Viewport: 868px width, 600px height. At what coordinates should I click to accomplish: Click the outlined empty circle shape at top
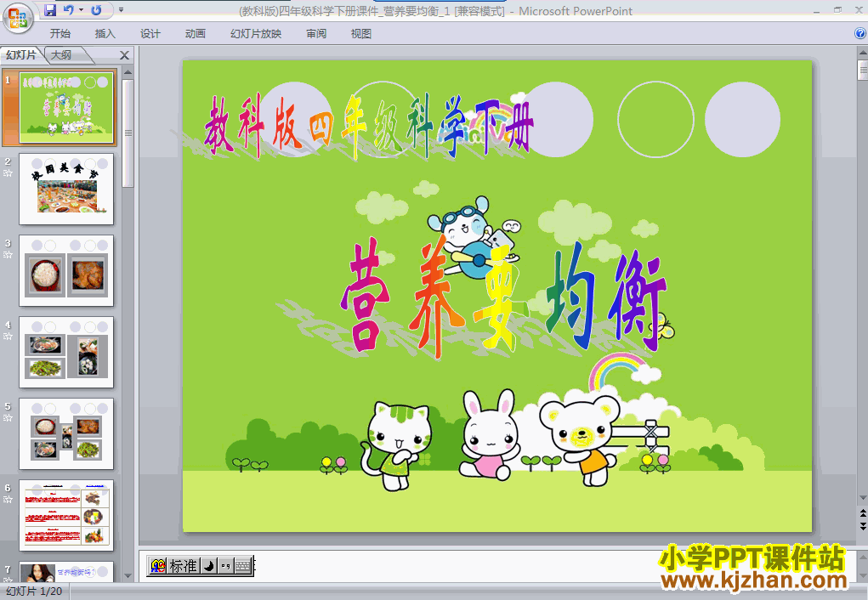point(655,119)
